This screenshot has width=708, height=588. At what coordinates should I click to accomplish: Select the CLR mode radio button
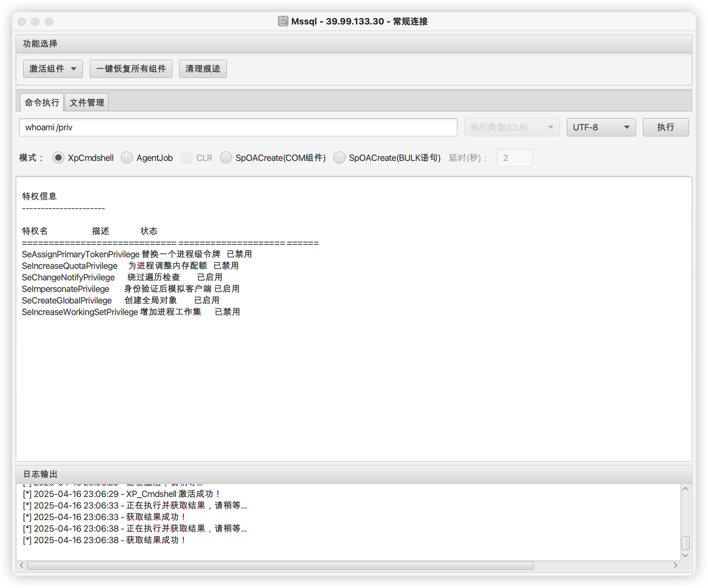click(x=187, y=158)
